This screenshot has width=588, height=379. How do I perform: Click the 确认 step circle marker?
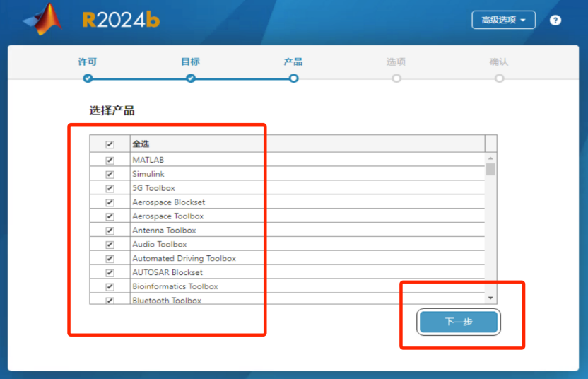[x=499, y=78]
